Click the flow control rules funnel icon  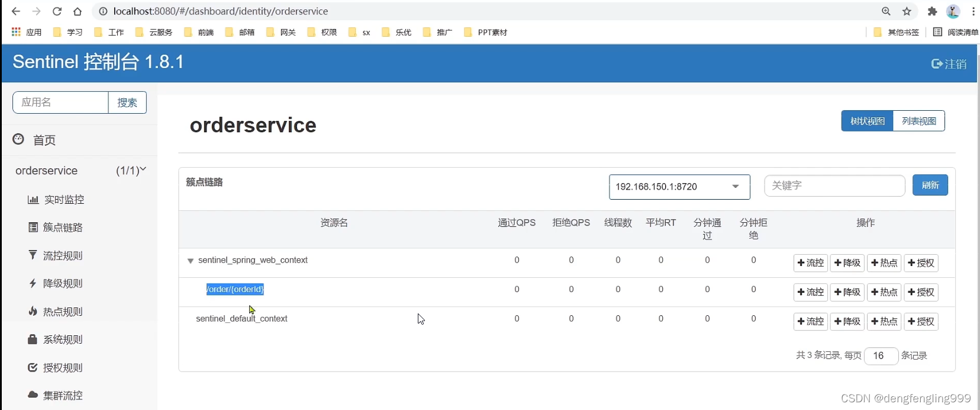click(33, 255)
